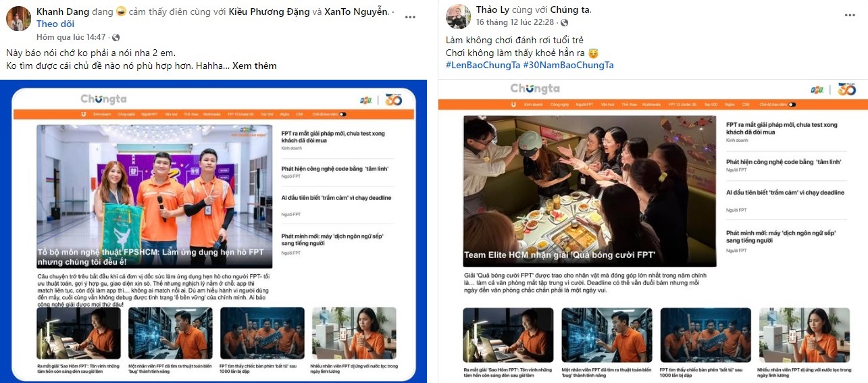This screenshot has height=383, width=868.
Task: Click the 'Theo dõi' follow link
Action: (51, 24)
